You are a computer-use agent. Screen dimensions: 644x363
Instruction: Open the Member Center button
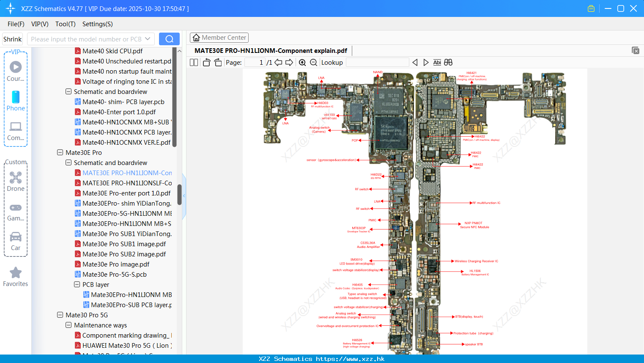[x=219, y=38]
